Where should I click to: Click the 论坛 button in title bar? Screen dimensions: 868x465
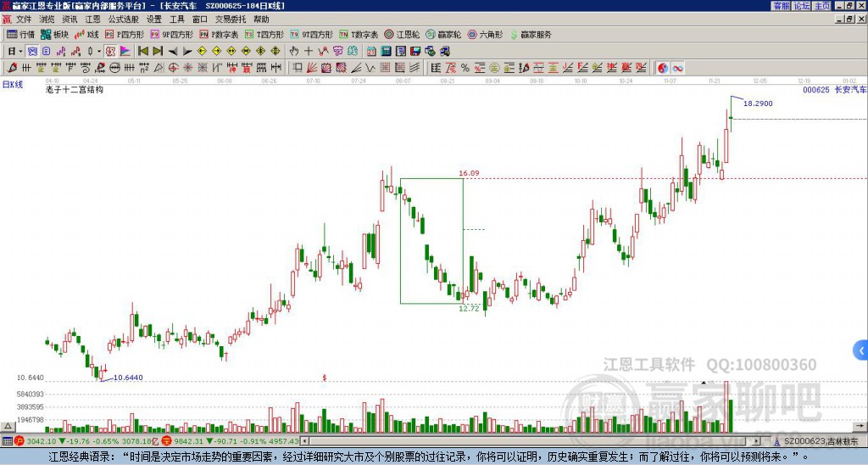pyautogui.click(x=801, y=6)
